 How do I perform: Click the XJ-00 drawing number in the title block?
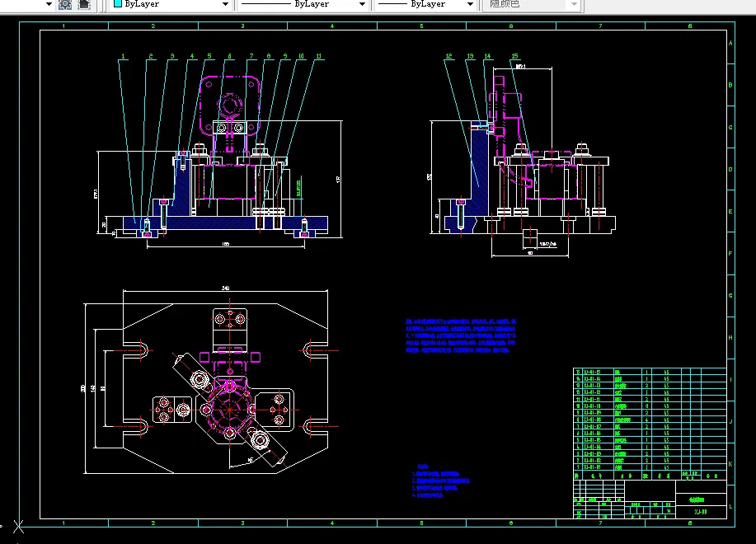pos(701,512)
